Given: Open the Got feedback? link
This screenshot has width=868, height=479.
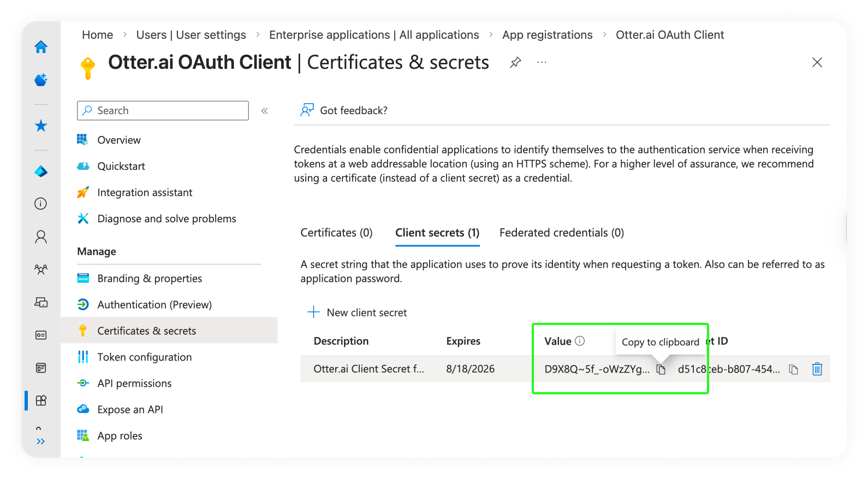Looking at the screenshot, I should click(x=344, y=110).
